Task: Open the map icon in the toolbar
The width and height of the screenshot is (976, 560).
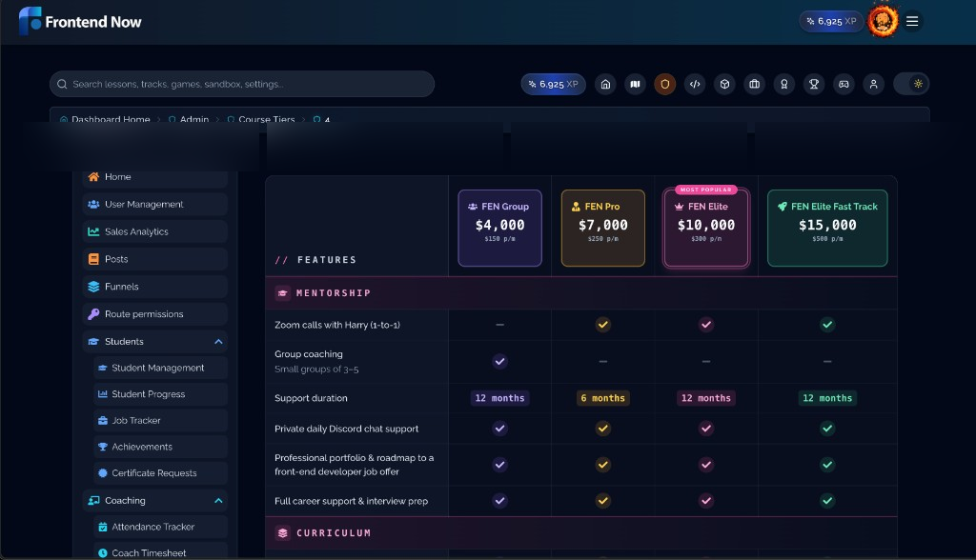Action: [635, 84]
